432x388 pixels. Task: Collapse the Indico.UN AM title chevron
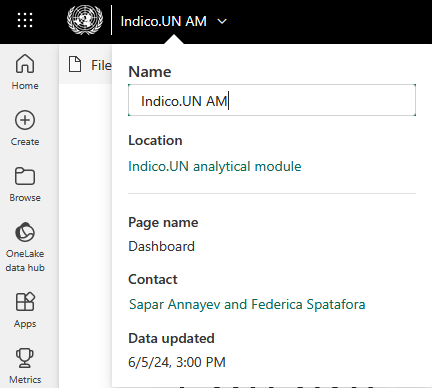(222, 21)
